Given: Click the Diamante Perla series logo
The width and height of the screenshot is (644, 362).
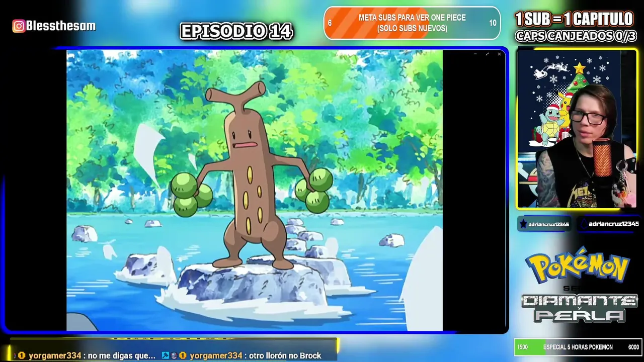Looking at the screenshot, I should pos(579,308).
